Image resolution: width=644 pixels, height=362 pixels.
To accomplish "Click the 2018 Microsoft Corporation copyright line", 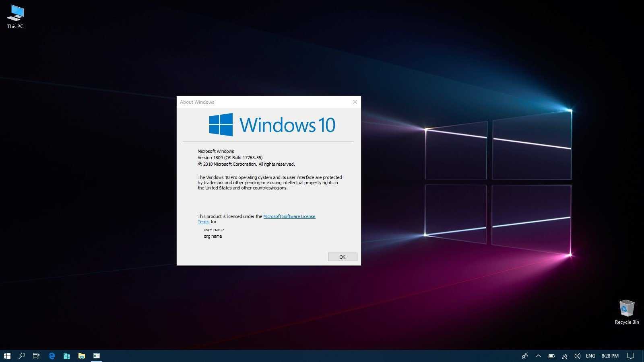I will click(x=246, y=165).
